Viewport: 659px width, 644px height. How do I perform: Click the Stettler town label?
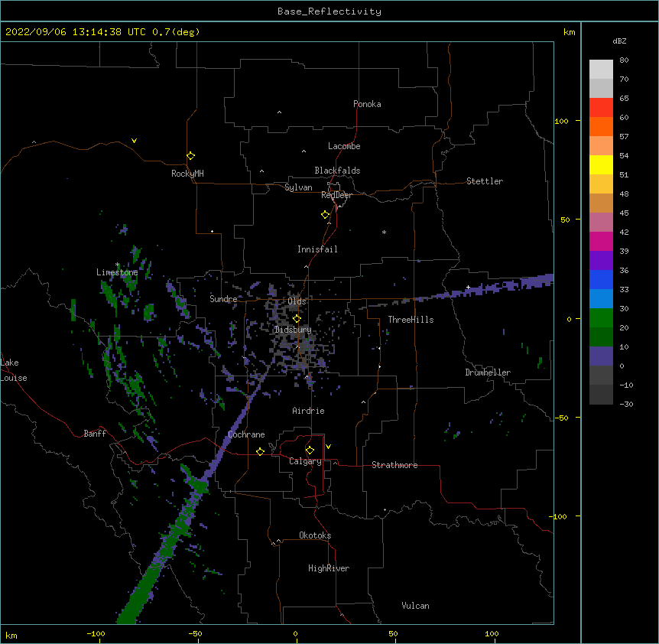[484, 181]
